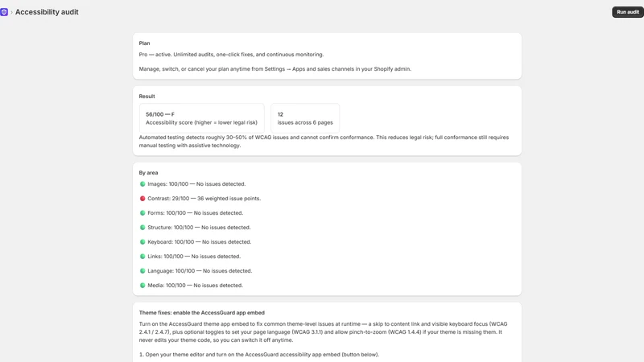Click the green dot beside Language

tap(142, 271)
